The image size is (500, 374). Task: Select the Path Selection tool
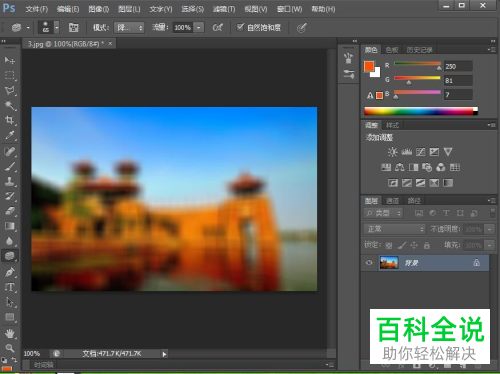click(x=10, y=302)
